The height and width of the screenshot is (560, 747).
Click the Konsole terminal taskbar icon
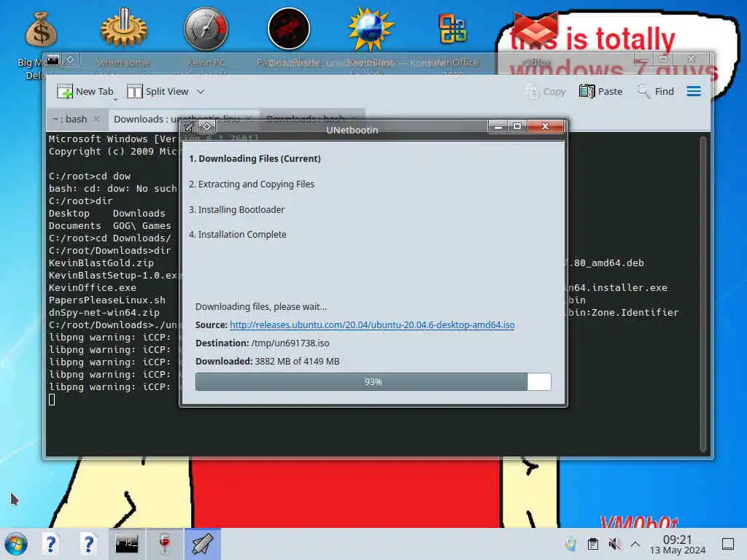click(x=127, y=544)
